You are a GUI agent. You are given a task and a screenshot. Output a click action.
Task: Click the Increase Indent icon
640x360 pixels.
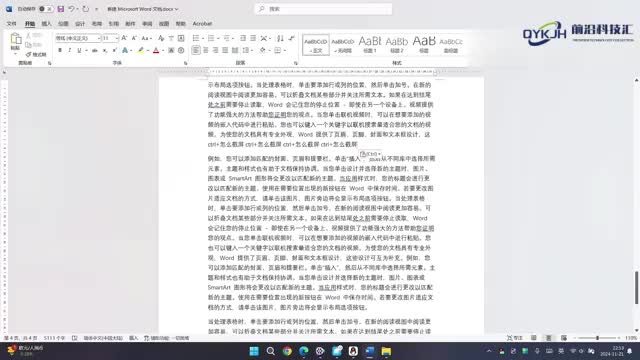pos(253,38)
